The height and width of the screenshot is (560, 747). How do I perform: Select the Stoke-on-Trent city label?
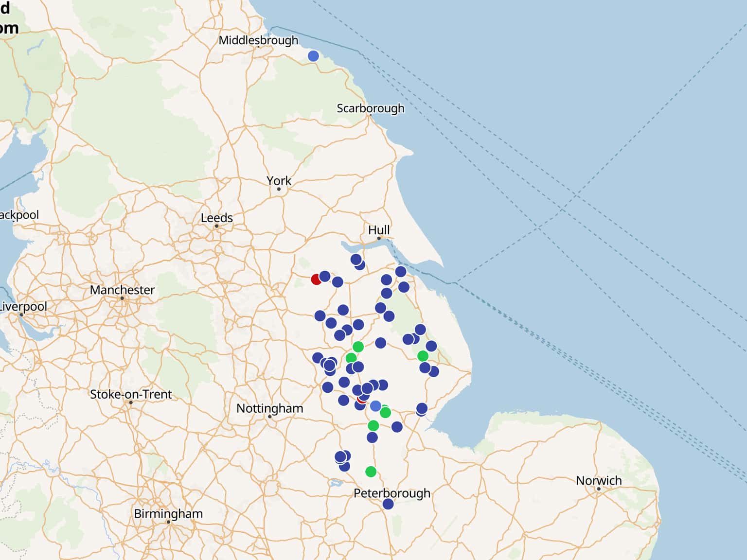131,394
